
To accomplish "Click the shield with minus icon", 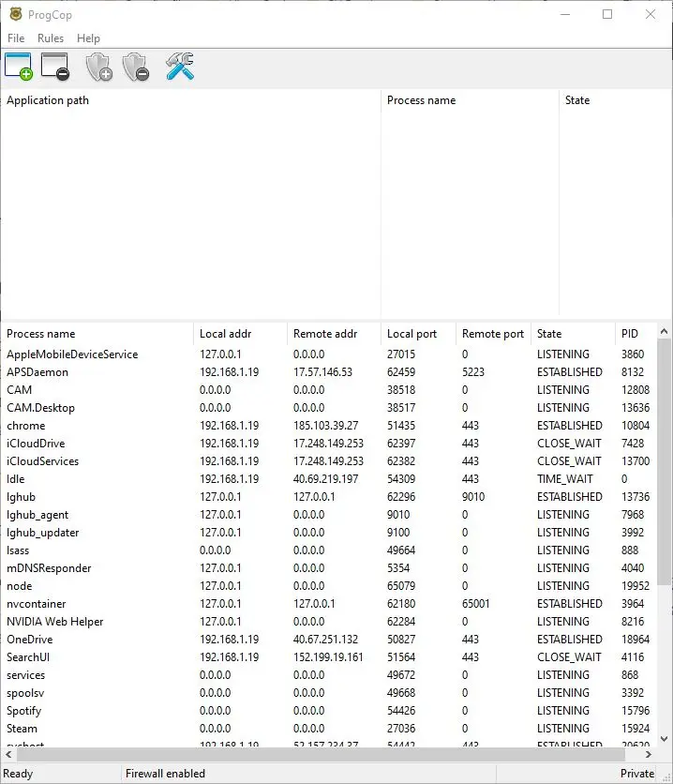I will click(x=135, y=67).
